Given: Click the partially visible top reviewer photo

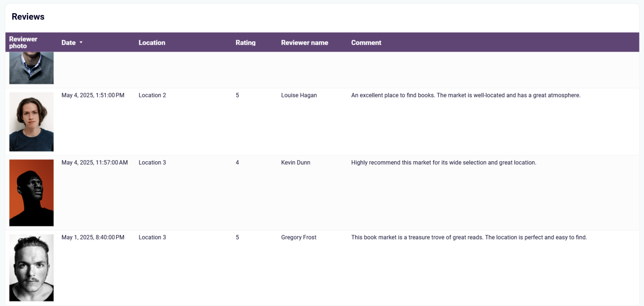Looking at the screenshot, I should pyautogui.click(x=32, y=68).
